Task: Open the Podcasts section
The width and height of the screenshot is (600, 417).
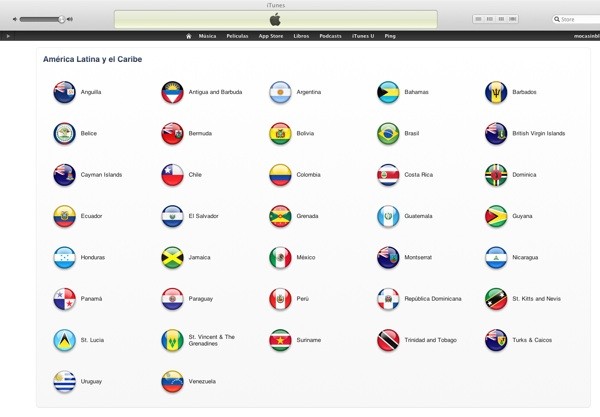Action: click(330, 36)
